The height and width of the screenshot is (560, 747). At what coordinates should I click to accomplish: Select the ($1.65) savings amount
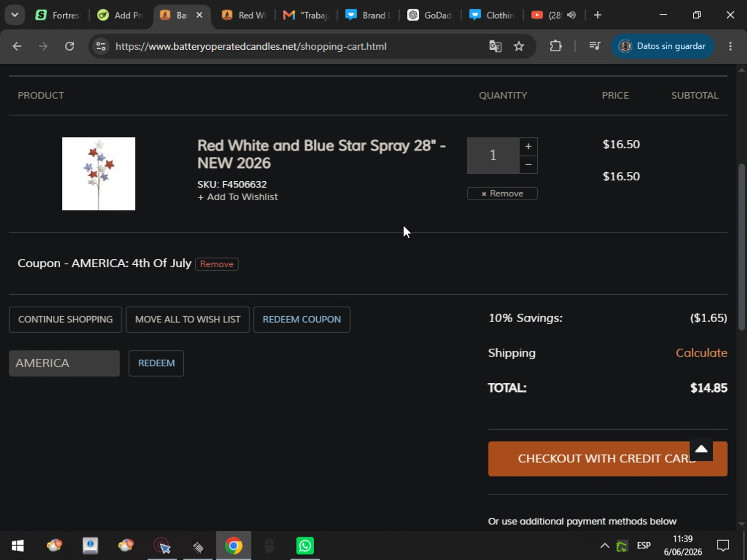709,318
